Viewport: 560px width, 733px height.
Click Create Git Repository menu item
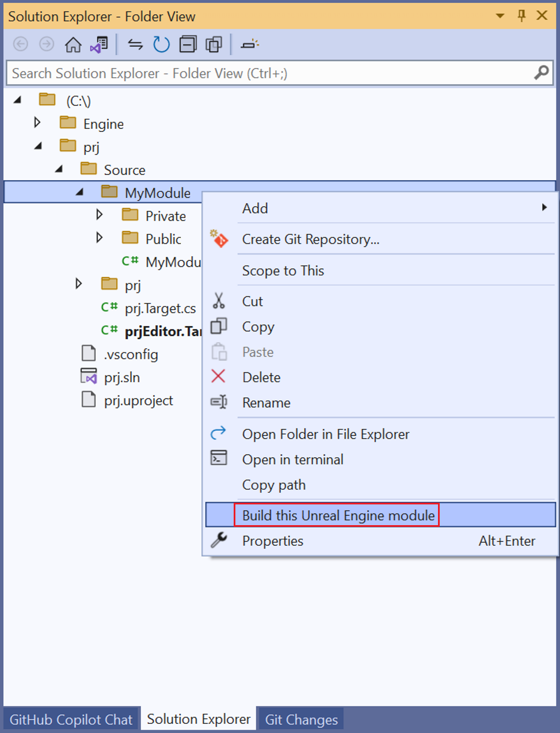pos(310,240)
